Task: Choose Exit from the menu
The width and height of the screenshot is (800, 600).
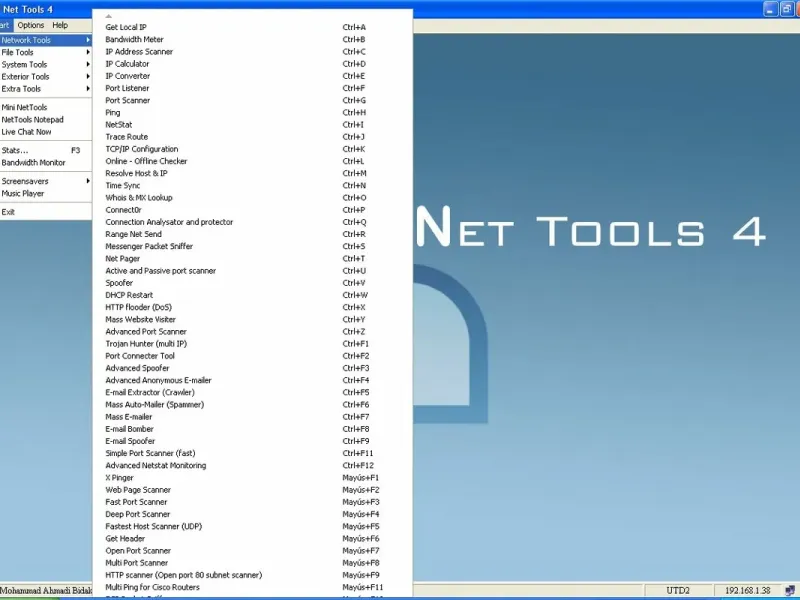Action: pyautogui.click(x=46, y=212)
